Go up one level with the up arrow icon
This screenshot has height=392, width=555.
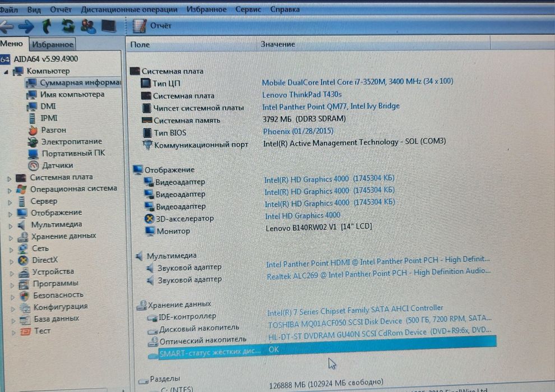pos(47,26)
